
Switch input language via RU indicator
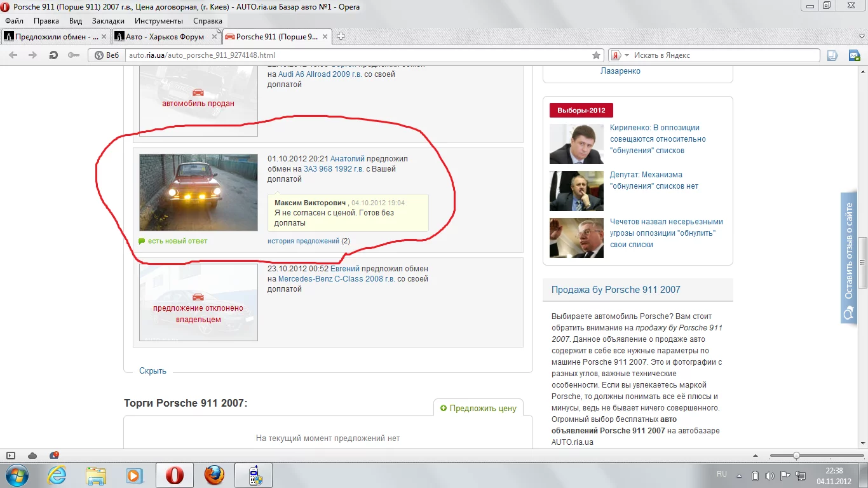click(722, 474)
